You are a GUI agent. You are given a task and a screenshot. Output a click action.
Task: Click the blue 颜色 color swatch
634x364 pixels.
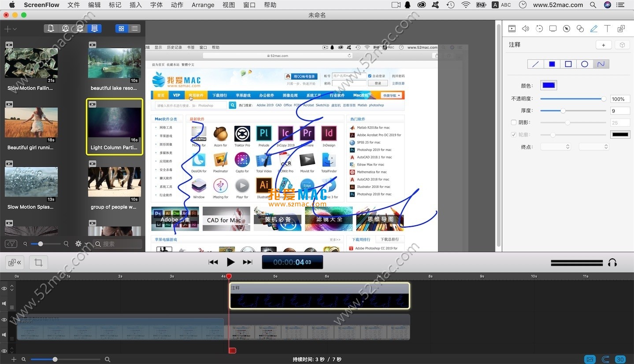(x=549, y=85)
